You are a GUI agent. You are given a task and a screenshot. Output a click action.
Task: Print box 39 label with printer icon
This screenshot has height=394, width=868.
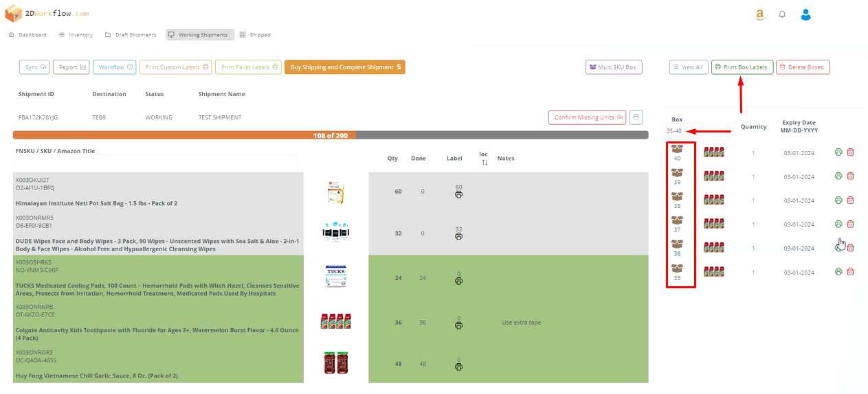coord(838,176)
